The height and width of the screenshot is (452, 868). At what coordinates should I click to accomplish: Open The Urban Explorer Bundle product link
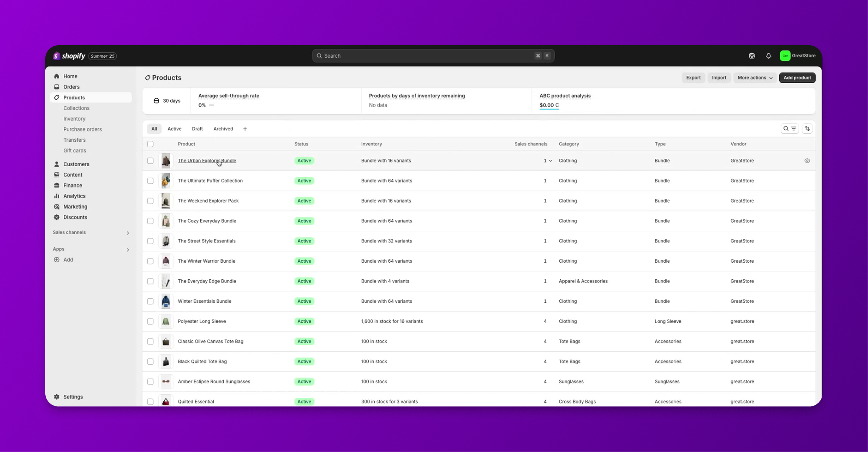click(x=207, y=161)
